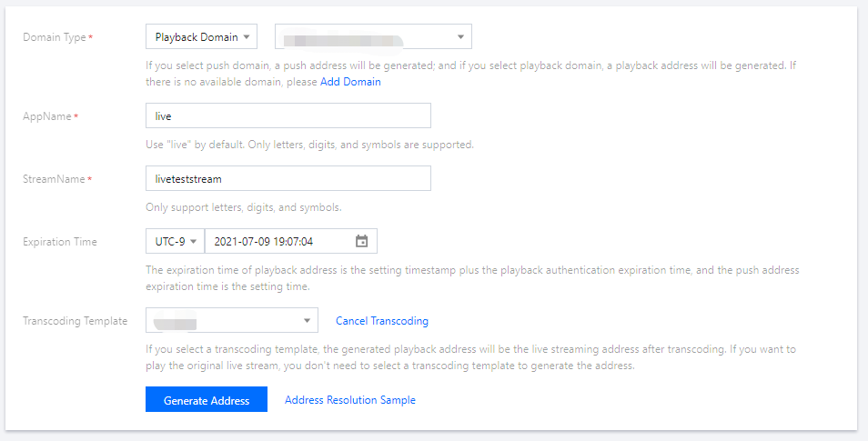The height and width of the screenshot is (441, 868).
Task: Click the Domain Type label
Action: 54,37
